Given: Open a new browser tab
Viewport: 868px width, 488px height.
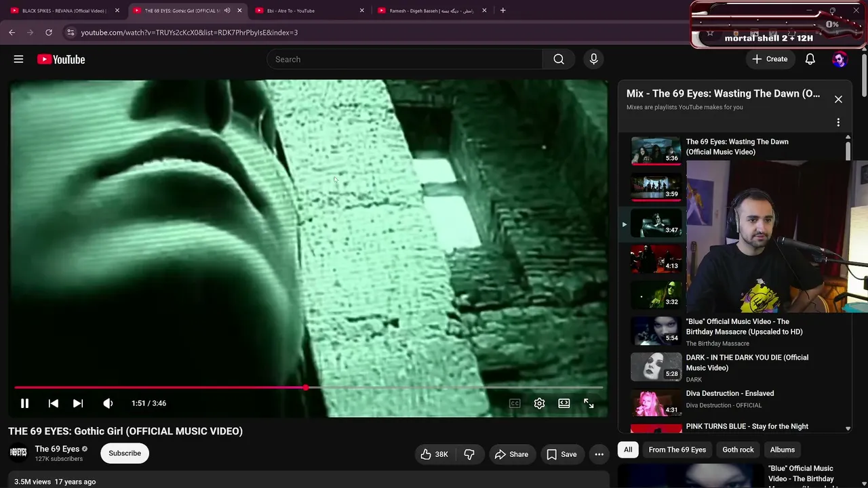Looking at the screenshot, I should [x=502, y=10].
